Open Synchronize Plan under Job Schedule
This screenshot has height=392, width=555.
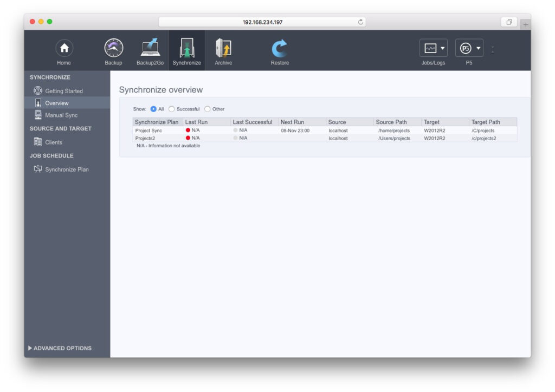point(66,169)
